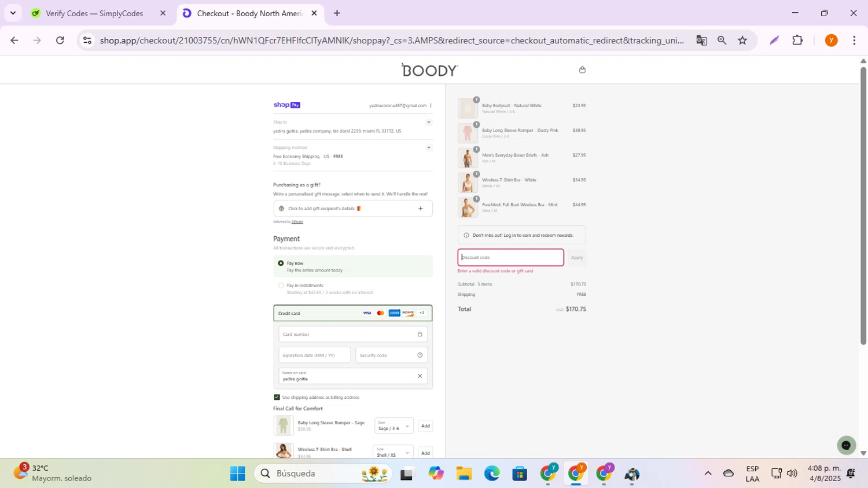
Task: Open Microsoft Edge from taskbar
Action: [492, 474]
